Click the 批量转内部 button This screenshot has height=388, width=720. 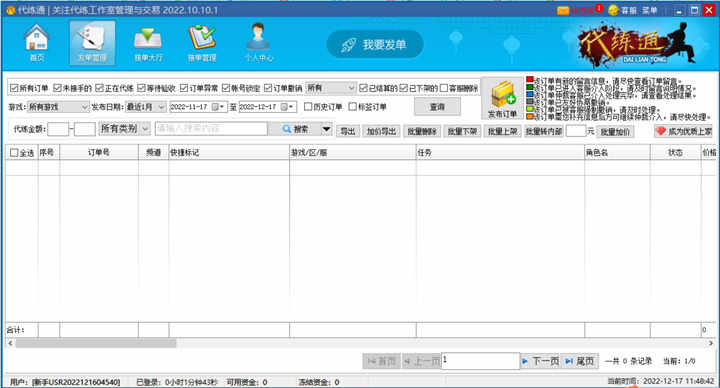click(x=544, y=131)
